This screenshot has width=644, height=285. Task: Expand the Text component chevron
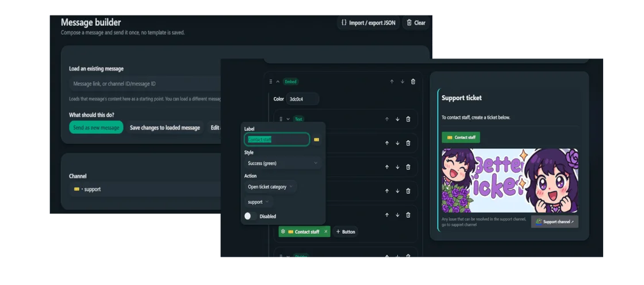click(x=288, y=119)
